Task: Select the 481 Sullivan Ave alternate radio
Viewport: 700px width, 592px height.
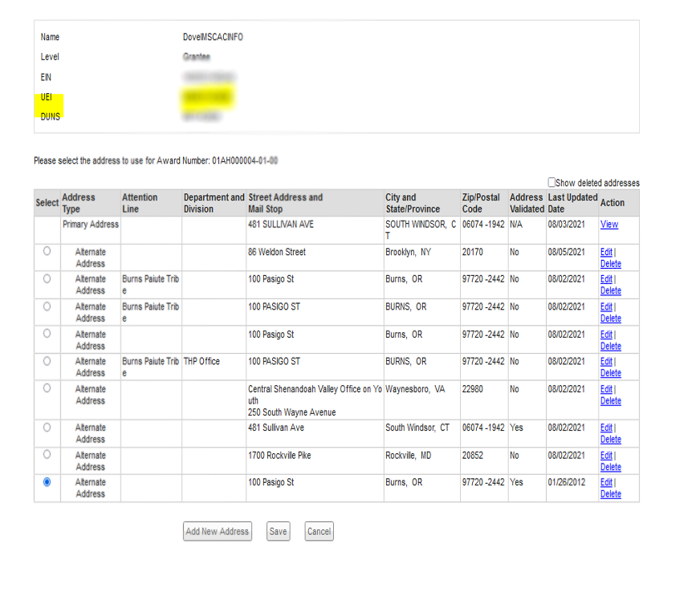Action: [47, 427]
